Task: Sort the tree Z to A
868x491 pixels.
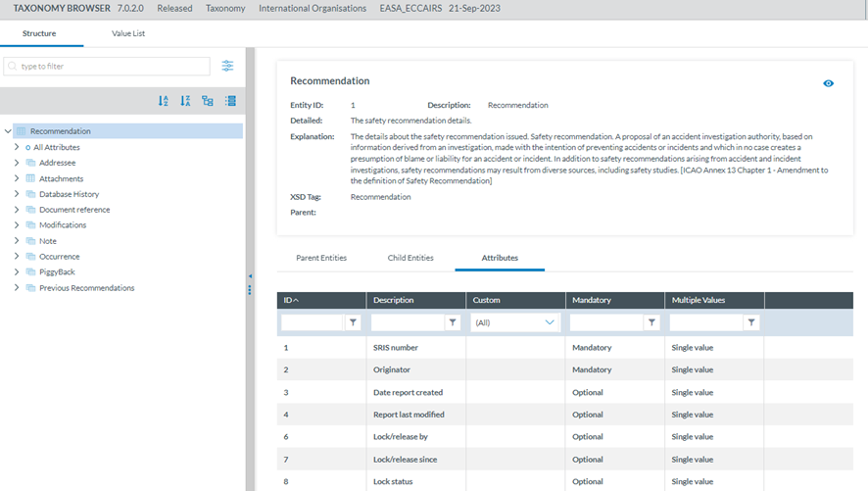Action: coord(185,101)
